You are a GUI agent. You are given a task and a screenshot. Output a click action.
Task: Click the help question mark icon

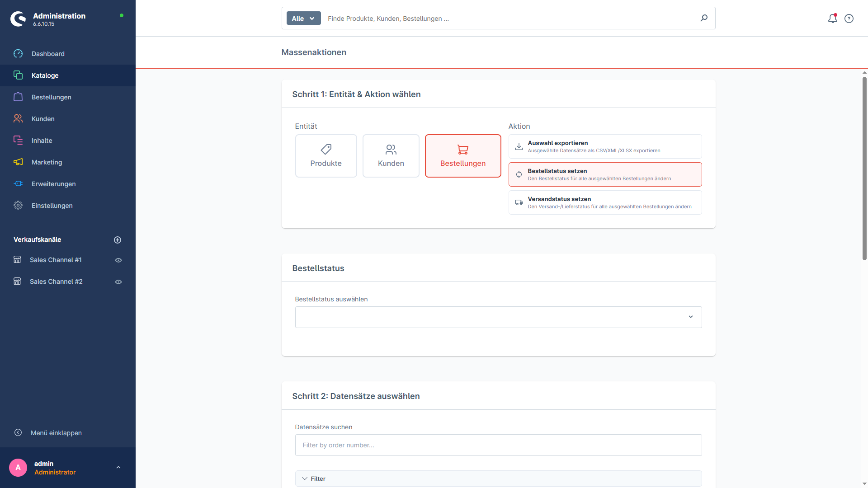[x=849, y=19]
